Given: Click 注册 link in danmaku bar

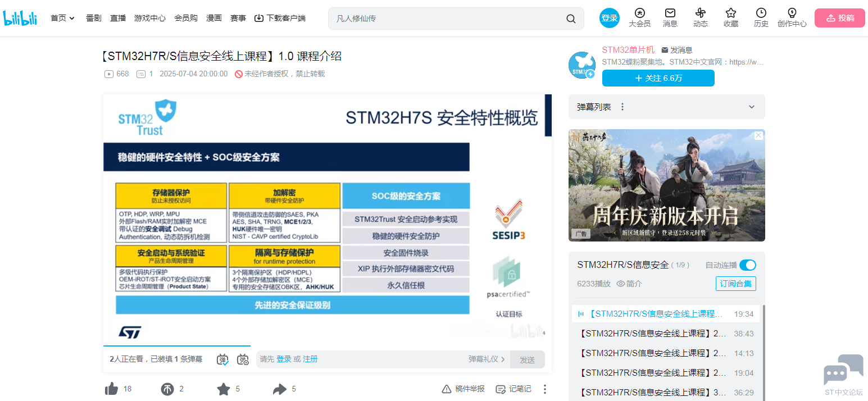Looking at the screenshot, I should (310, 359).
